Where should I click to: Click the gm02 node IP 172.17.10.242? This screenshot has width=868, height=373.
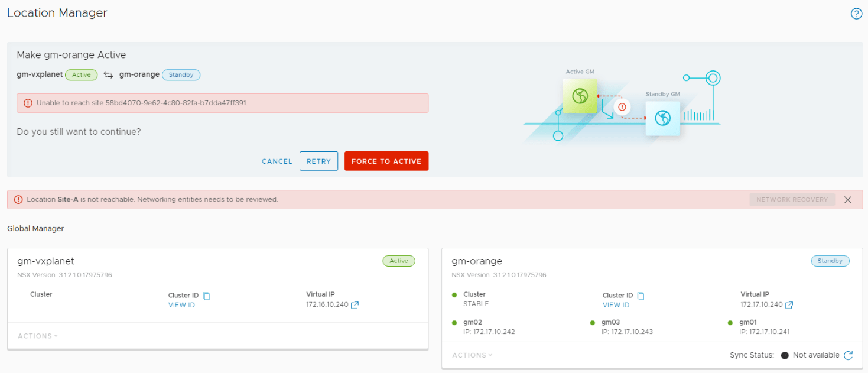click(489, 332)
